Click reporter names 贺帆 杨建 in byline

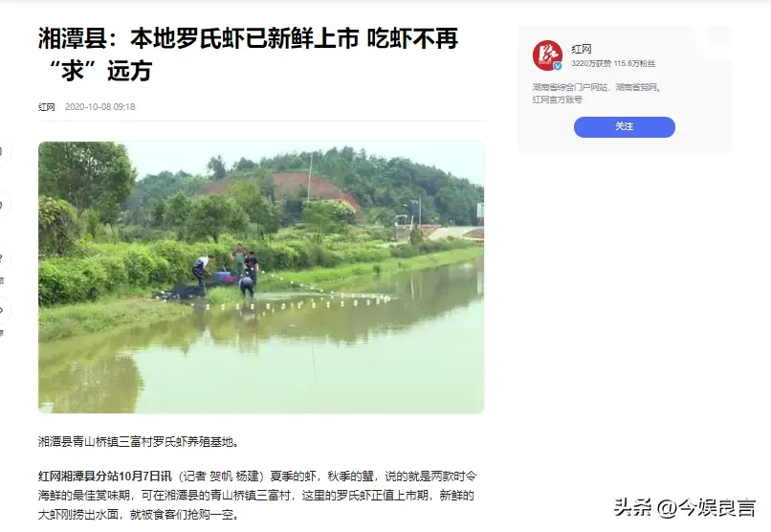pos(234,476)
